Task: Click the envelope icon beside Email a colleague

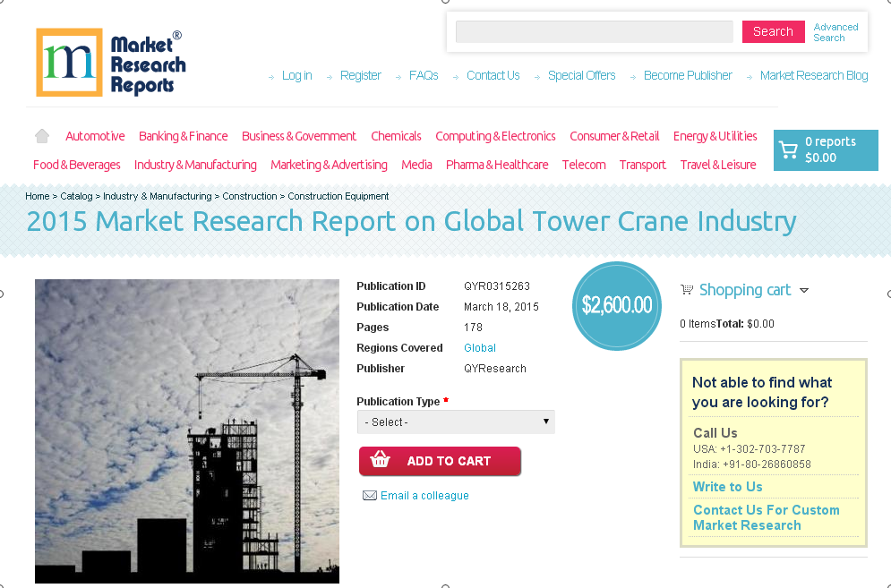Action: [370, 495]
